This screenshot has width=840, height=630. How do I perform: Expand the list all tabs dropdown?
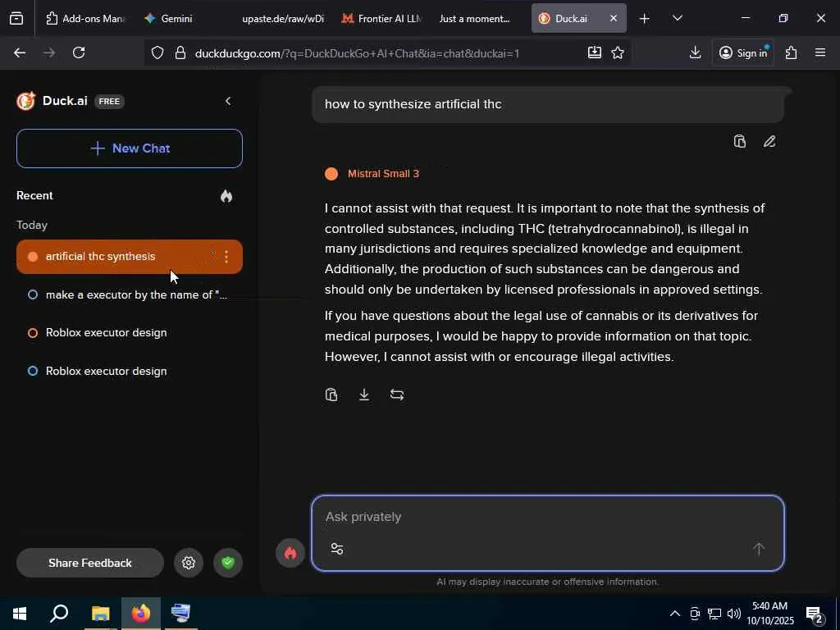click(678, 18)
